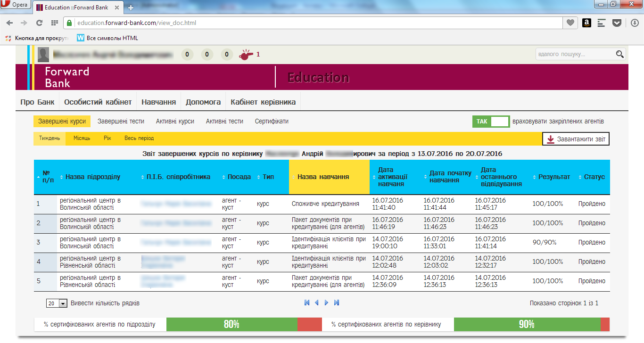
Task: Open the rows-per-page dropdown showing 20
Action: [58, 303]
